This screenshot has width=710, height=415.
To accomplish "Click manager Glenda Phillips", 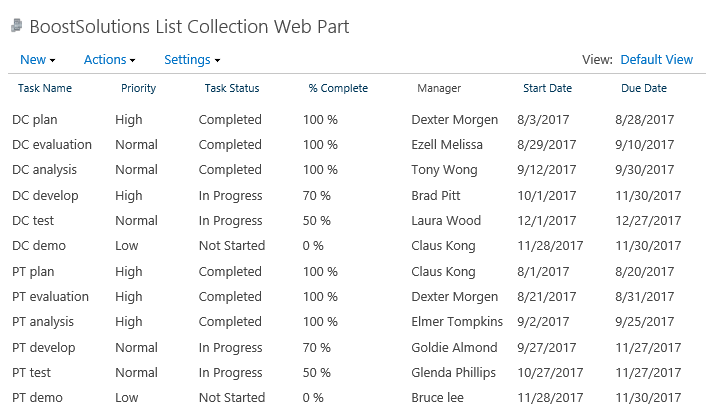I will 454,372.
